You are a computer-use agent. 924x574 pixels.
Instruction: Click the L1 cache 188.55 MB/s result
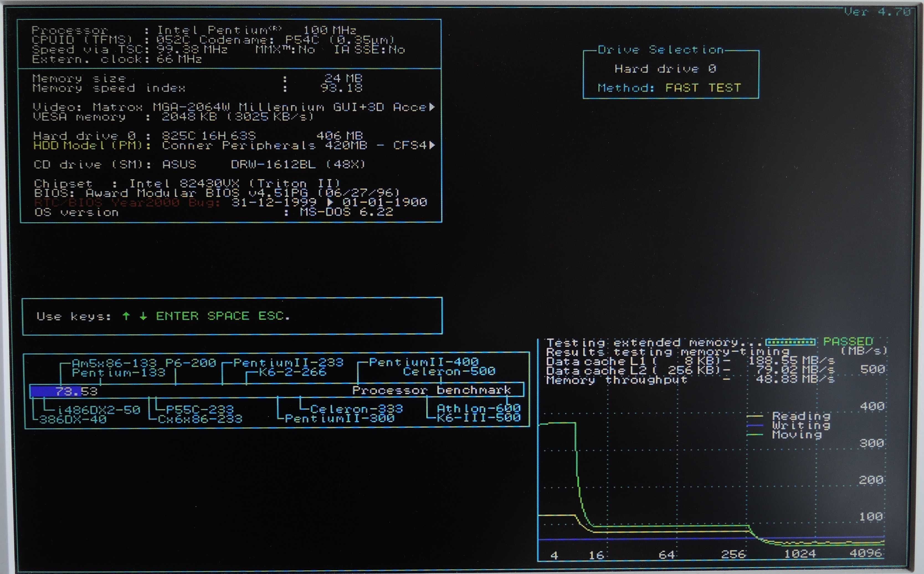(x=791, y=361)
